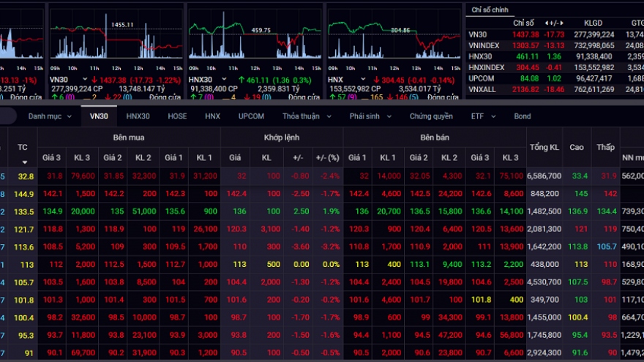644x362 pixels.
Task: Sort by the TC column arrow
Action: point(25,162)
